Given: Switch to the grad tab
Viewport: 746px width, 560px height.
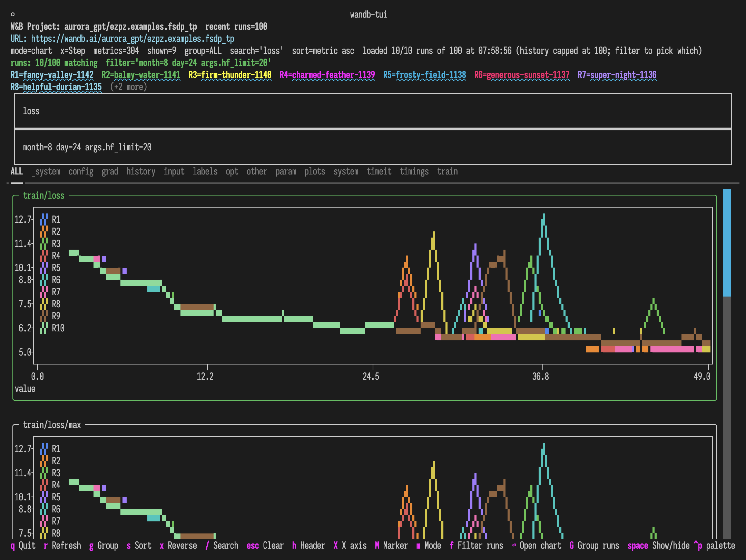Looking at the screenshot, I should [x=110, y=171].
